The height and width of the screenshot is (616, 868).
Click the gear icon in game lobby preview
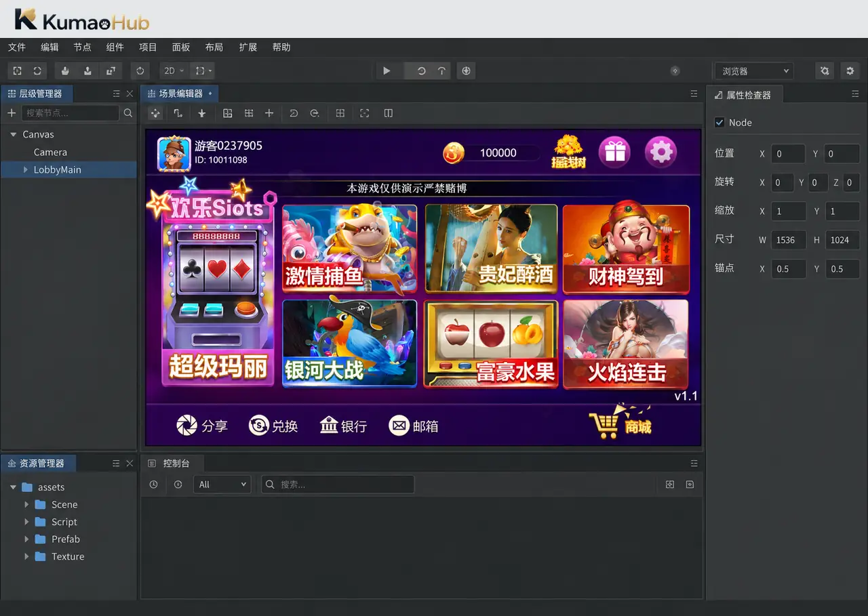(x=660, y=152)
